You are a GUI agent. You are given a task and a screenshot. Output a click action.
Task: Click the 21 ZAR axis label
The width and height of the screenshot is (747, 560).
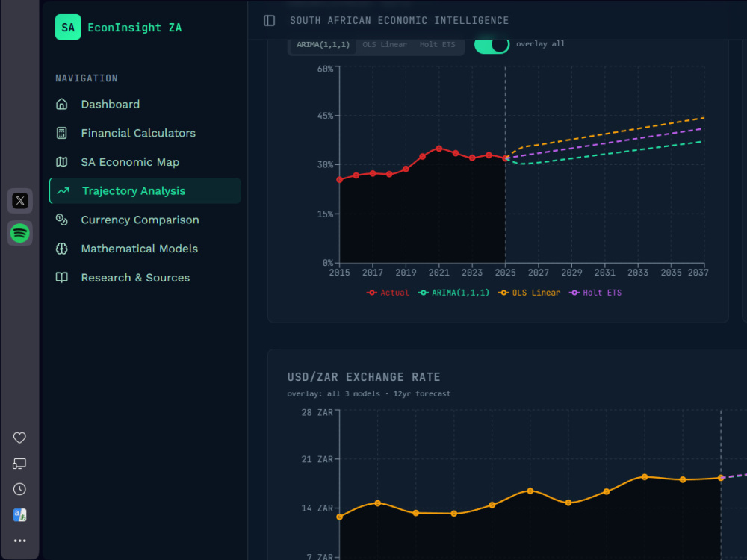point(317,459)
